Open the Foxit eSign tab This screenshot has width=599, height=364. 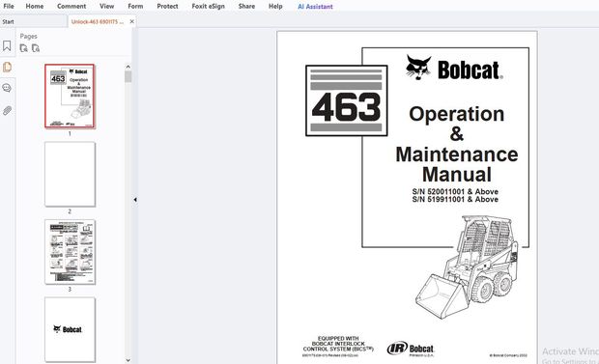208,6
